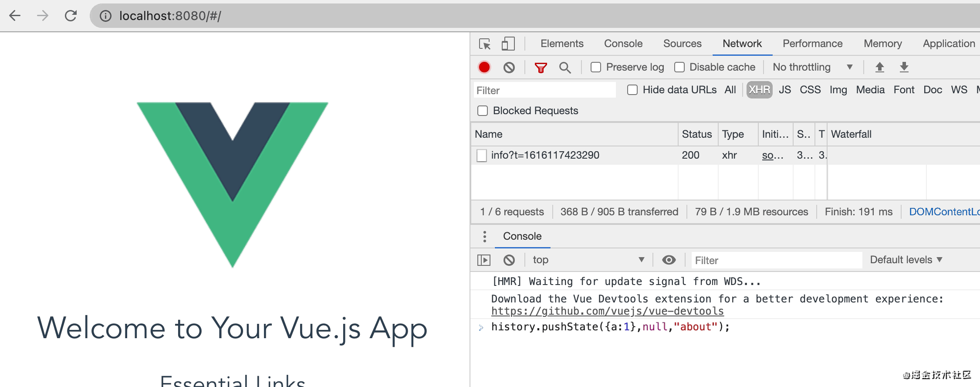The width and height of the screenshot is (980, 387).
Task: Click the history.pushState console input line
Action: pyautogui.click(x=610, y=327)
